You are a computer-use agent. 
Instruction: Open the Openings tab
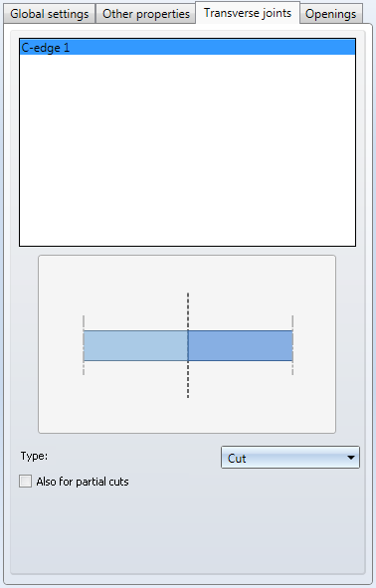331,14
